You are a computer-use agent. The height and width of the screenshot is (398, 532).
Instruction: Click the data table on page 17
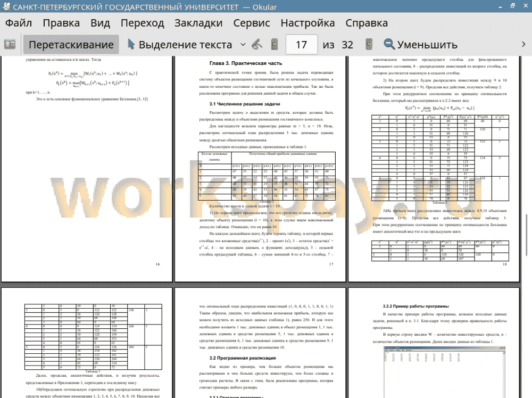[x=267, y=176]
